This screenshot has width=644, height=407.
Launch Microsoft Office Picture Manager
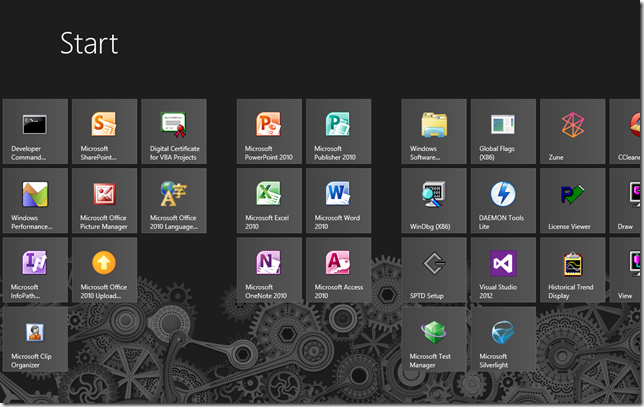[104, 201]
